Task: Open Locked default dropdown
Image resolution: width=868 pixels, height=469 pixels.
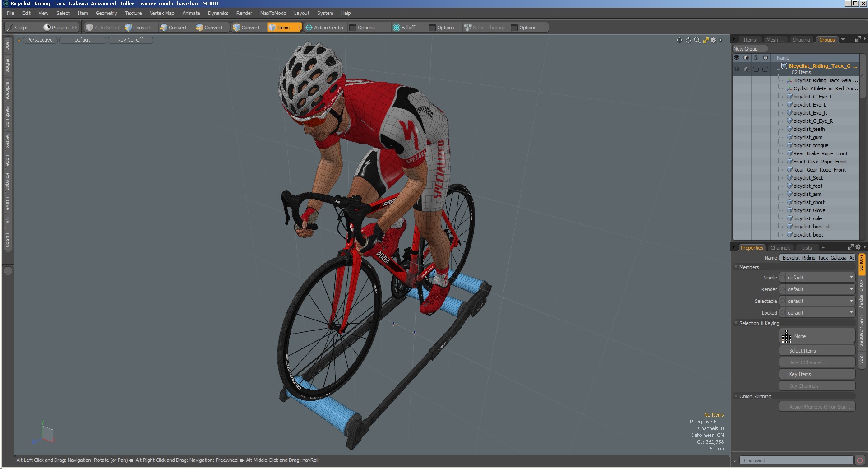Action: [x=817, y=313]
